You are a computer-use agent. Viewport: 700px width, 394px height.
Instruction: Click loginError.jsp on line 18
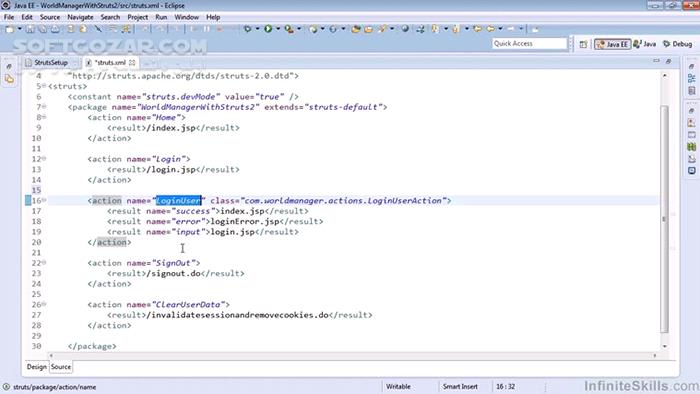[245, 221]
